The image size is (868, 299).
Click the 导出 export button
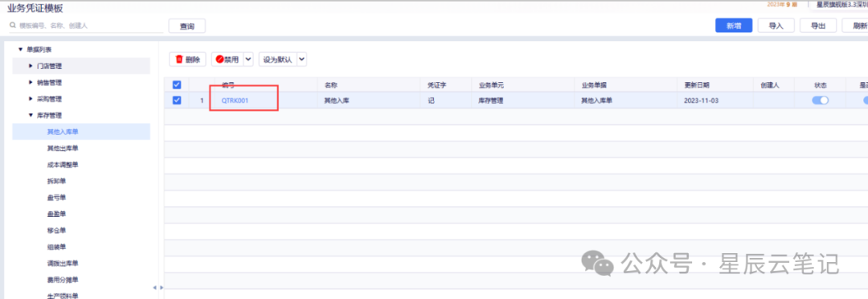click(x=819, y=26)
